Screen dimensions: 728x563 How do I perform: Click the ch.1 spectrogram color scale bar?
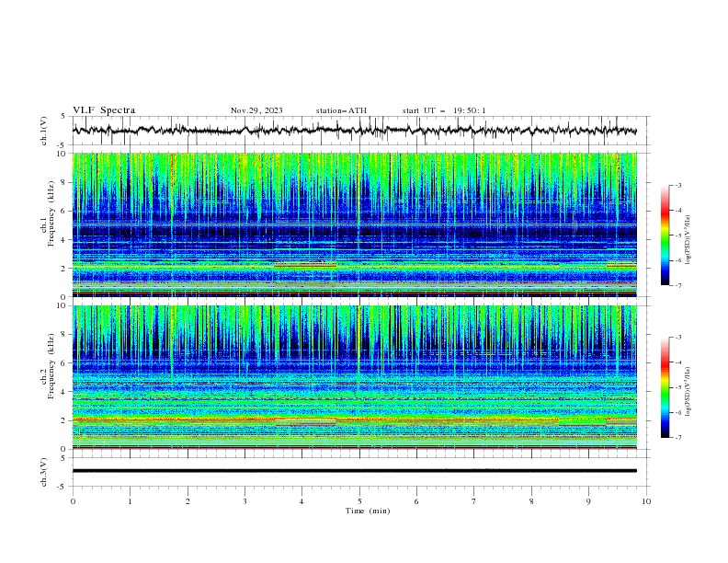click(x=665, y=236)
